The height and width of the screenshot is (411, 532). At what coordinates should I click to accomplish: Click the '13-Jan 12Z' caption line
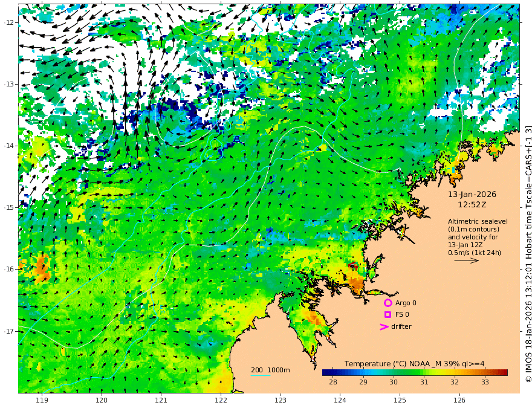click(x=465, y=245)
